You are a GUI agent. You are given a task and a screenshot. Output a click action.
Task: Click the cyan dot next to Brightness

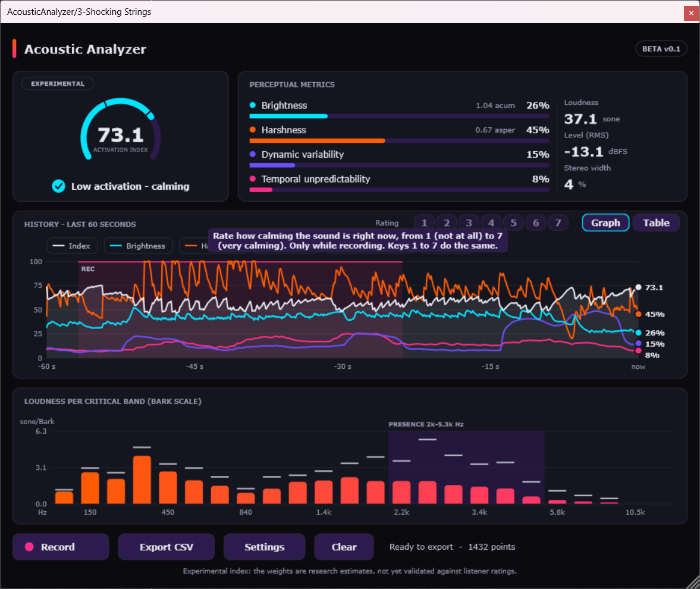pyautogui.click(x=253, y=105)
